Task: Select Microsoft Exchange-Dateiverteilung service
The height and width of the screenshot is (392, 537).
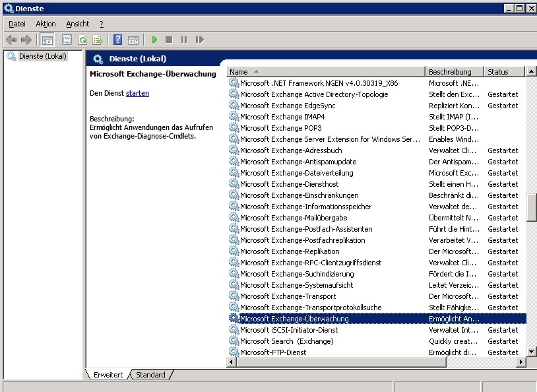Action: click(x=297, y=173)
